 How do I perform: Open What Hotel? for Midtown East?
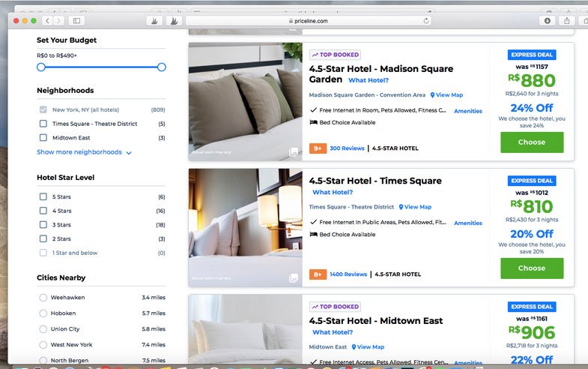click(333, 332)
